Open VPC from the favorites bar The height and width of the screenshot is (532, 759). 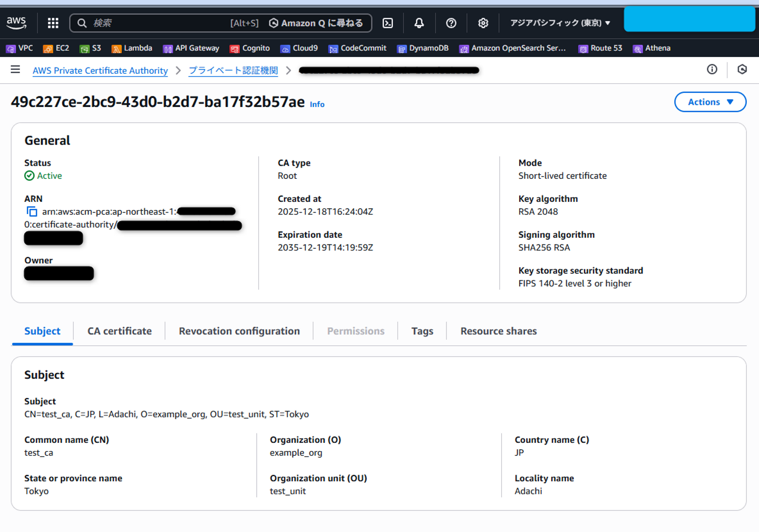(20, 48)
